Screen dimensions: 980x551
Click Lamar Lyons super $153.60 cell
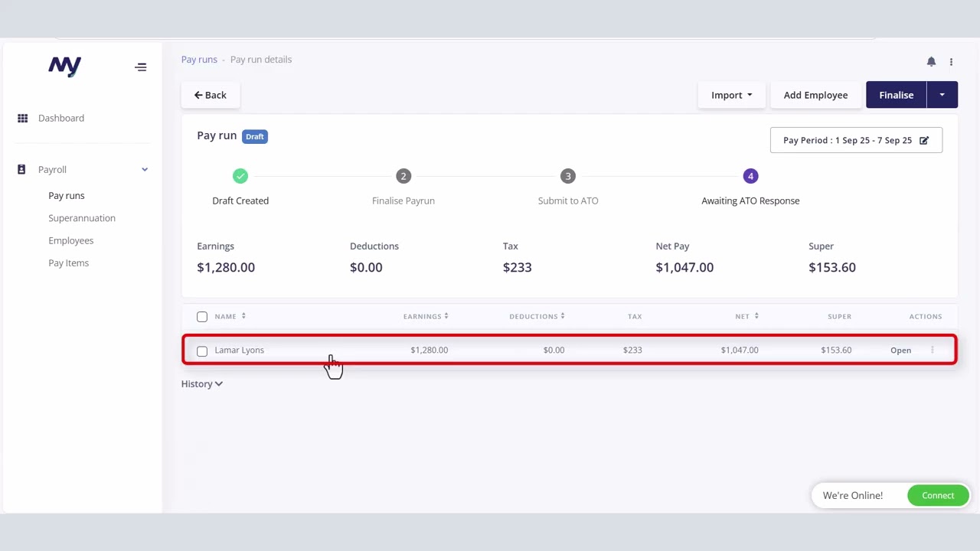(x=836, y=350)
